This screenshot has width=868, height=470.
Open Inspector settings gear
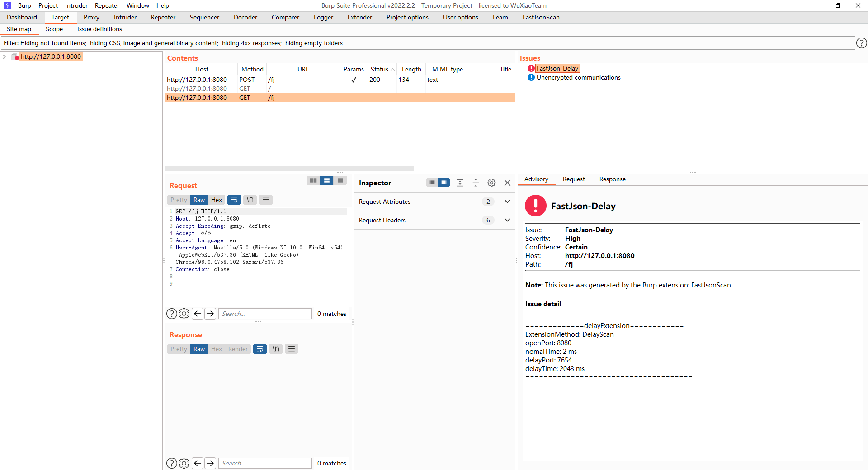point(491,183)
